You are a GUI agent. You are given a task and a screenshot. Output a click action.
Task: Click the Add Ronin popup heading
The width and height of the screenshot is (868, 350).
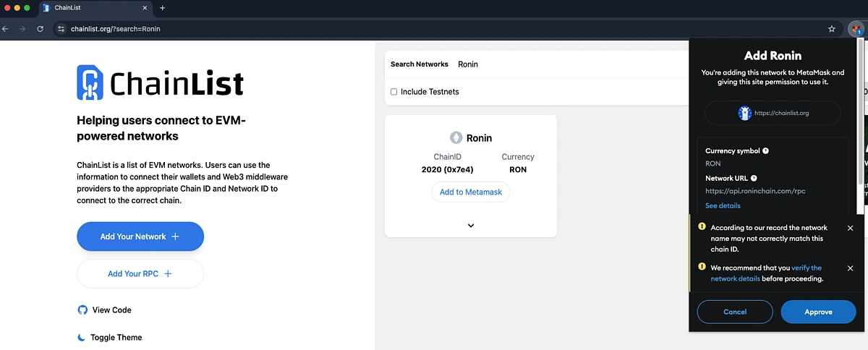773,56
